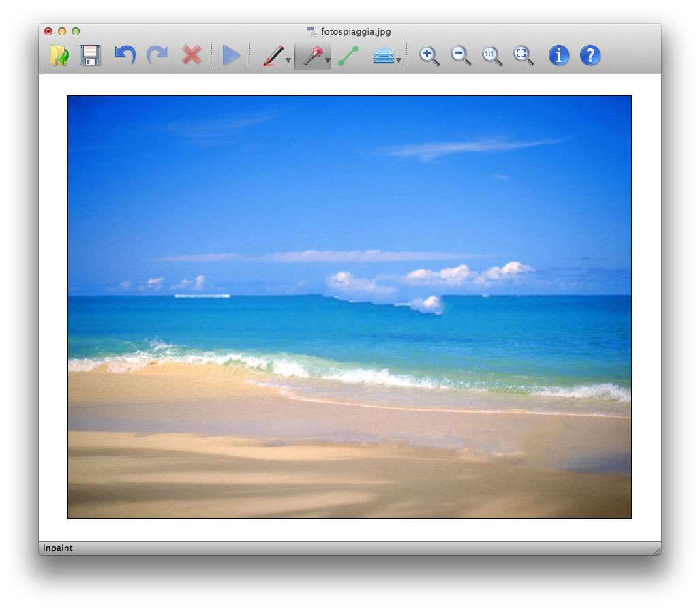
Task: Save the image with the floppy disk icon
Action: pos(90,55)
